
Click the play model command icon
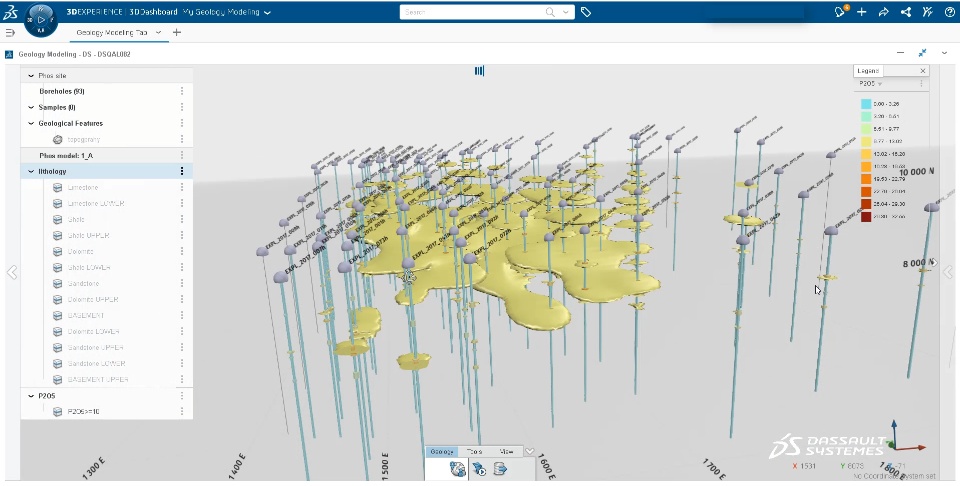[479, 469]
